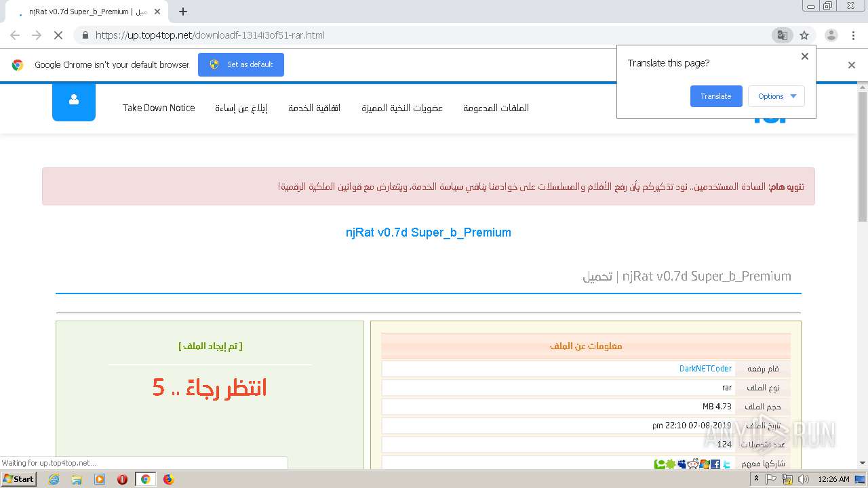Share file on Facebook
Screen dimensions: 868x488
715,464
